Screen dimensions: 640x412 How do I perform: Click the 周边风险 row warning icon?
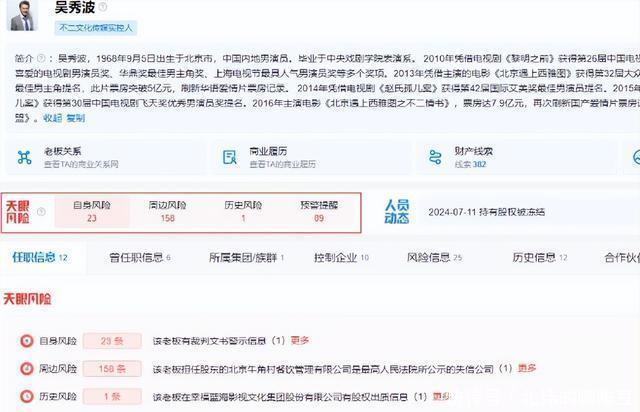(x=26, y=368)
